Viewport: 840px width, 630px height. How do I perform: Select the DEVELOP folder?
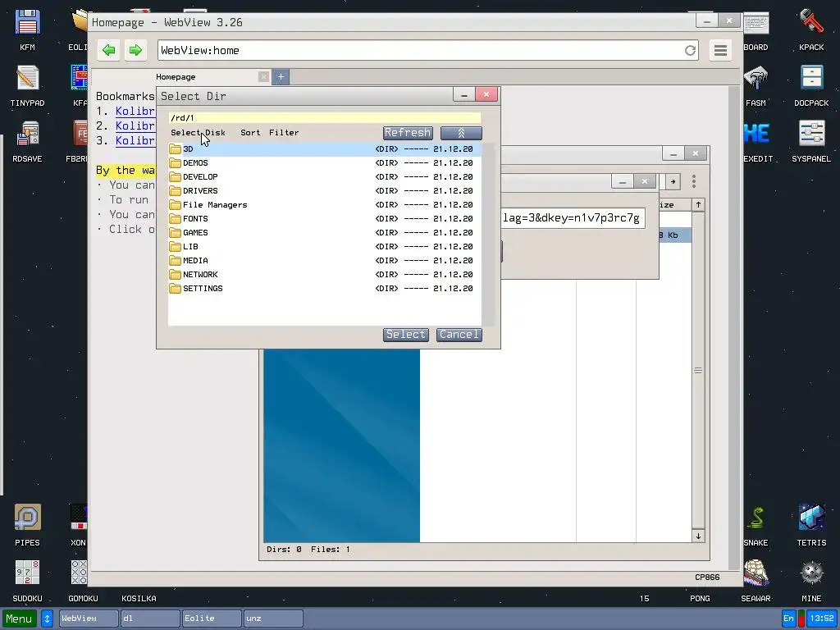pyautogui.click(x=325, y=177)
